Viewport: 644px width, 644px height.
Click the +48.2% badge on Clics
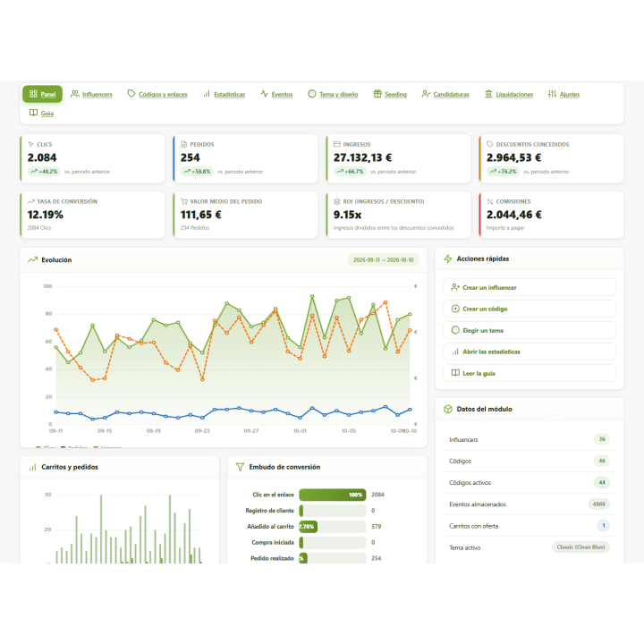[x=44, y=171]
